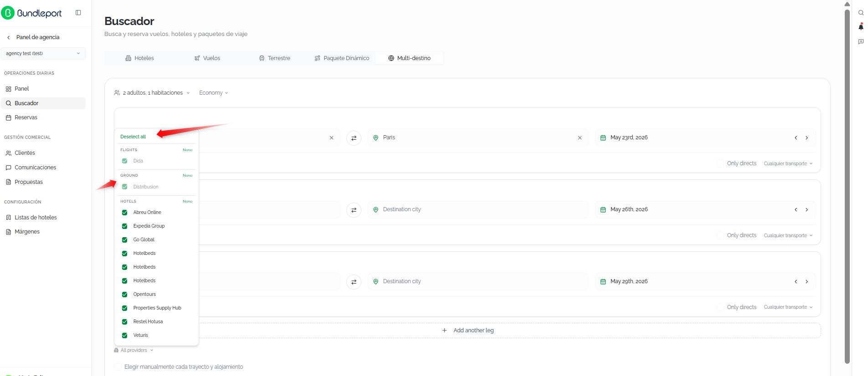Open the feedback message icon

click(861, 41)
